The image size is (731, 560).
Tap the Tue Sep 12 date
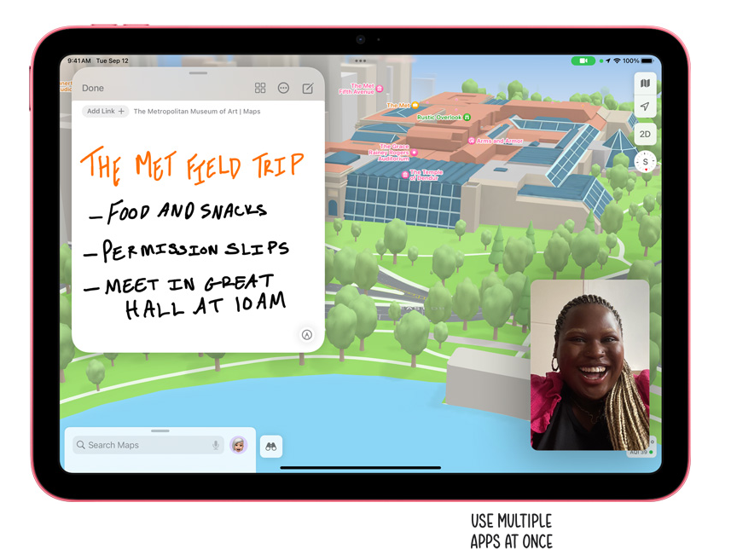[112, 61]
